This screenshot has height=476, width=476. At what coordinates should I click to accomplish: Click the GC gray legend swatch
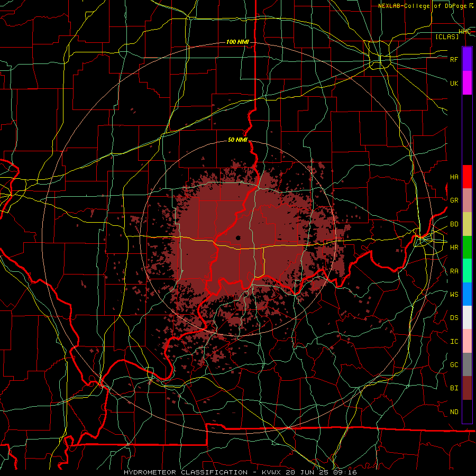tap(467, 364)
